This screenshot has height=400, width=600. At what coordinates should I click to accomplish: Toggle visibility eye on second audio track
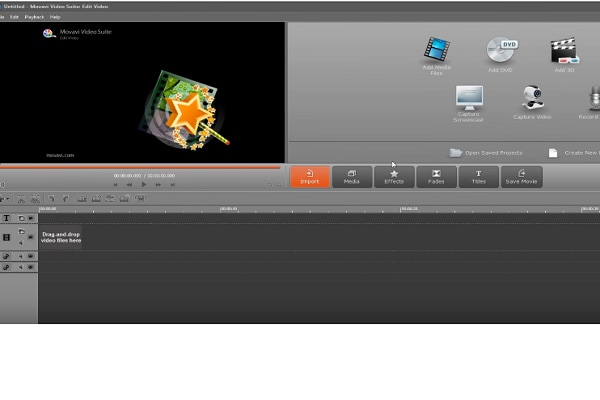point(31,267)
